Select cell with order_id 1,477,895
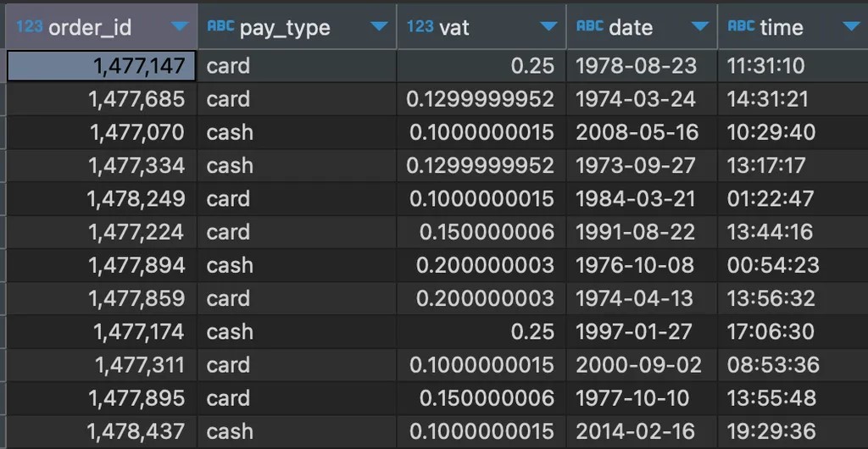This screenshot has width=868, height=449. [102, 397]
